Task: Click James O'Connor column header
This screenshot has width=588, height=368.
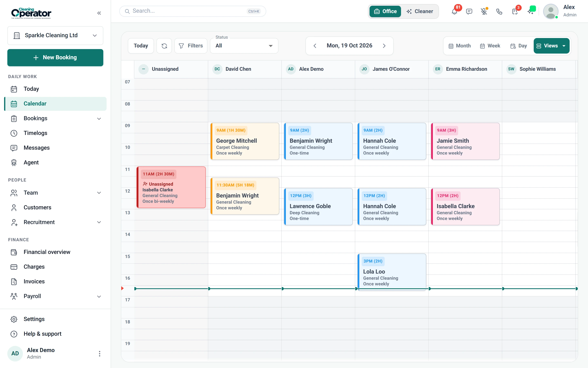Action: point(392,69)
